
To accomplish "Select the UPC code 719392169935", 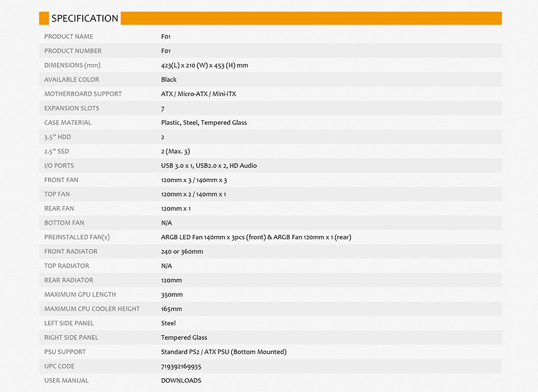I will pos(181,367).
